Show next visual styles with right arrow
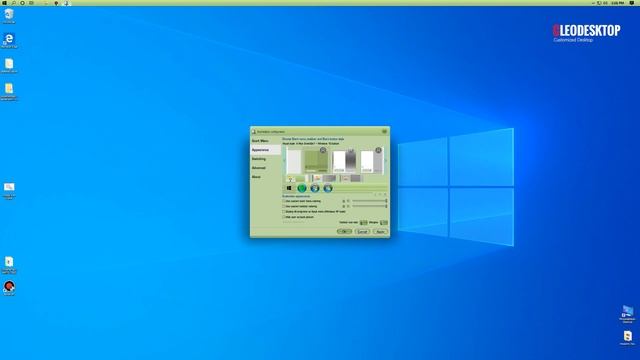Screen dimensions: 640x360 [386, 160]
